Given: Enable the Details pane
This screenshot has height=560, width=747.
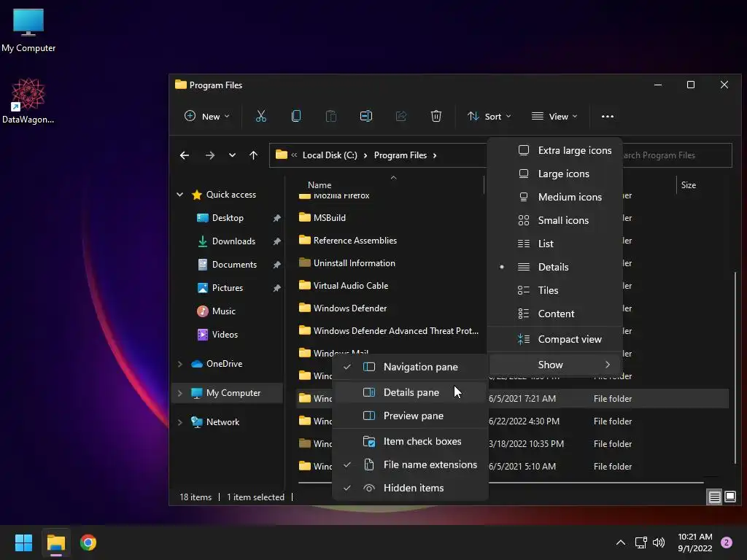Looking at the screenshot, I should point(410,392).
